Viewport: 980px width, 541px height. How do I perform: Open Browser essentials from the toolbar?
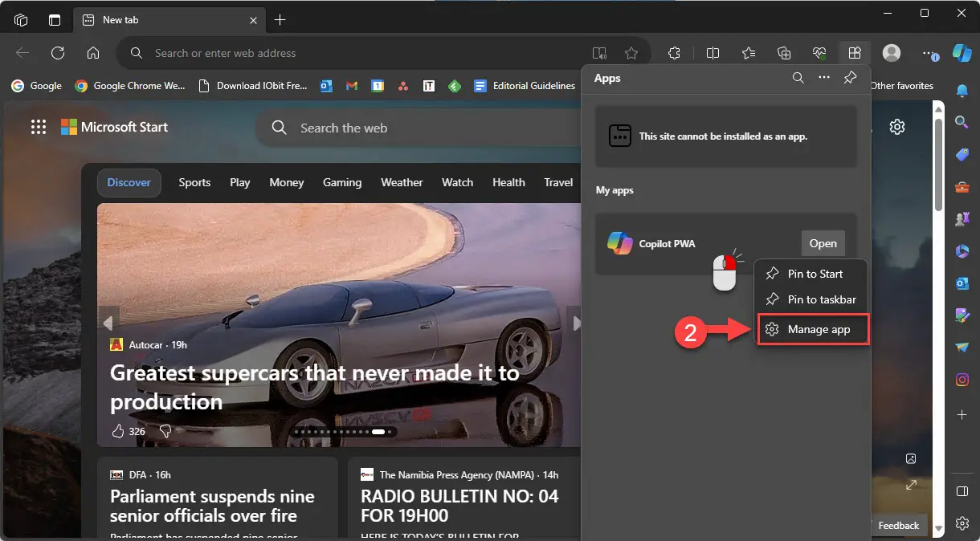(x=819, y=53)
